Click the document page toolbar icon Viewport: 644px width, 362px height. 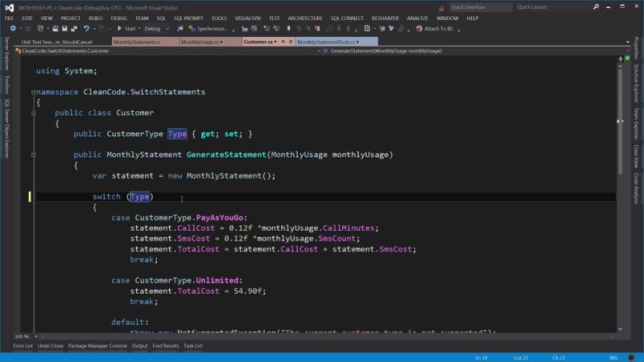click(367, 29)
